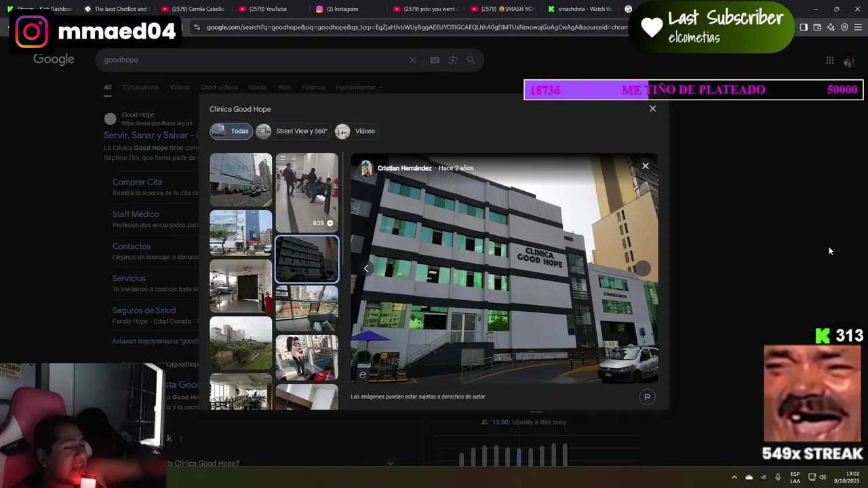Open the first street building photo thumbnail

point(241,180)
